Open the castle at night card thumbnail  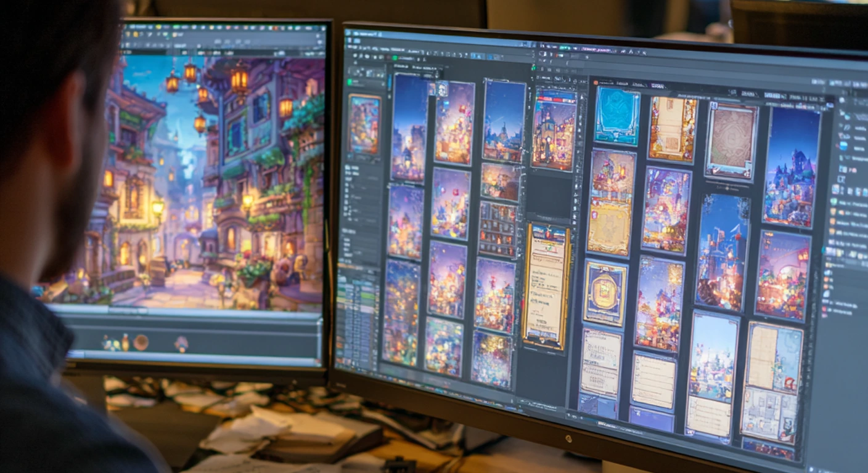click(x=791, y=167)
